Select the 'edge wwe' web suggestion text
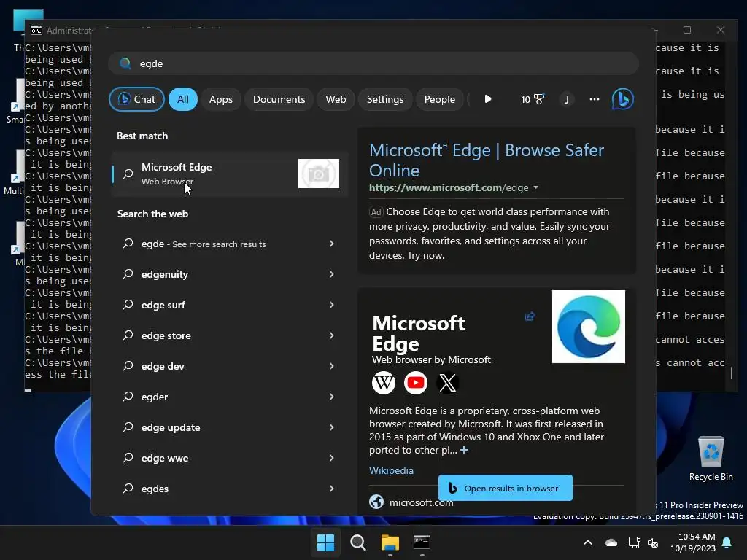747x560 pixels. 165,458
